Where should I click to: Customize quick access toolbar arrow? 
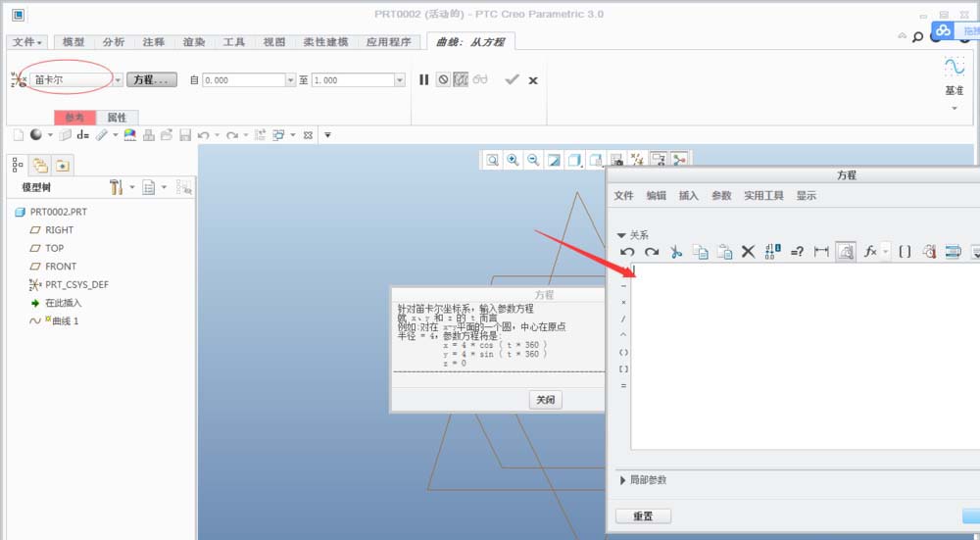(x=327, y=135)
